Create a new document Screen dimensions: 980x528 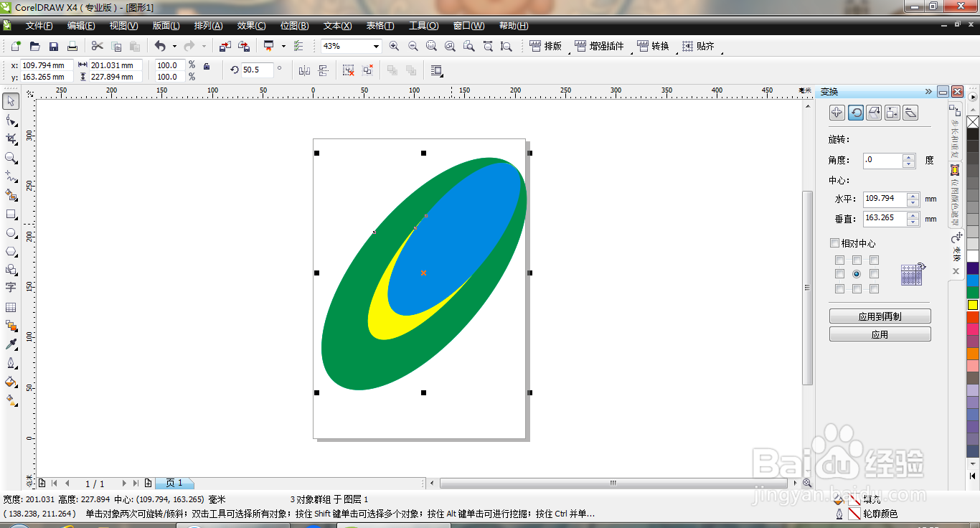pos(16,46)
